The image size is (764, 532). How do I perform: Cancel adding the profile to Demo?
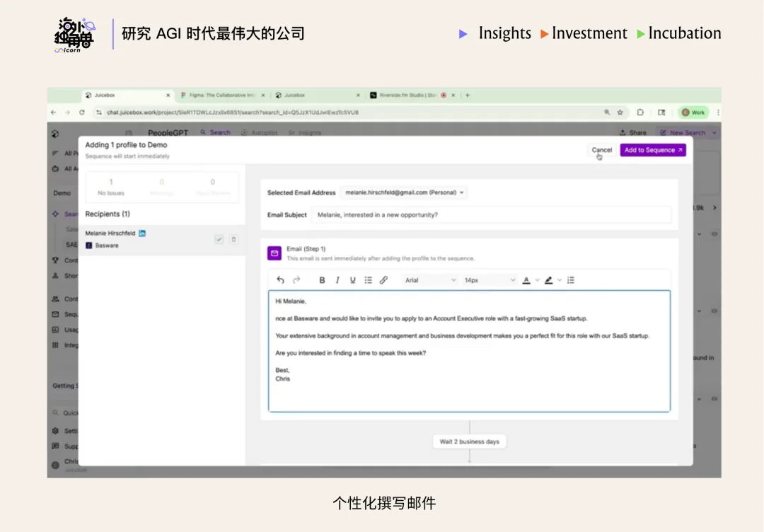click(x=601, y=150)
